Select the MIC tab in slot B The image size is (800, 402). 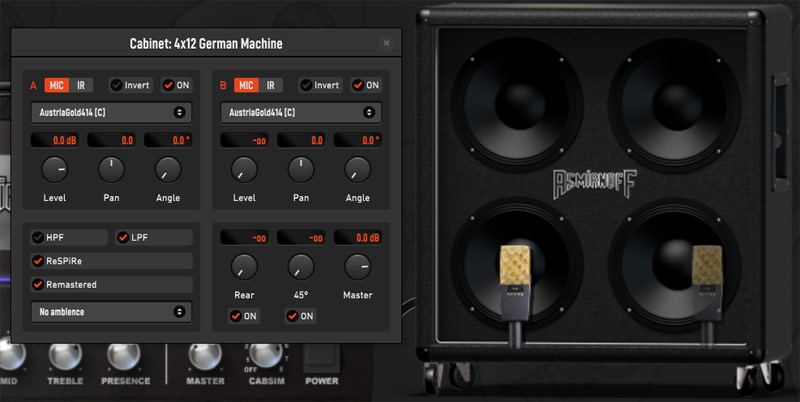point(245,85)
